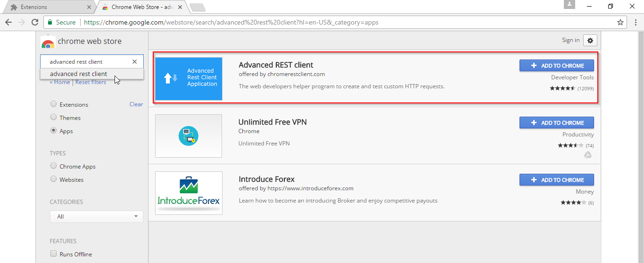Click the Google Drive icon under VPN rating
The height and width of the screenshot is (263, 644).
pyautogui.click(x=588, y=154)
